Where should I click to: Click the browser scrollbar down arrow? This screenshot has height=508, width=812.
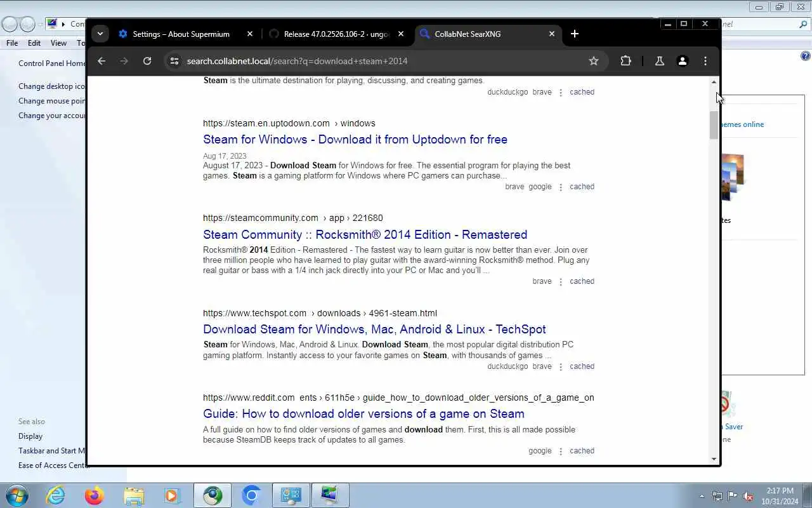coord(714,459)
